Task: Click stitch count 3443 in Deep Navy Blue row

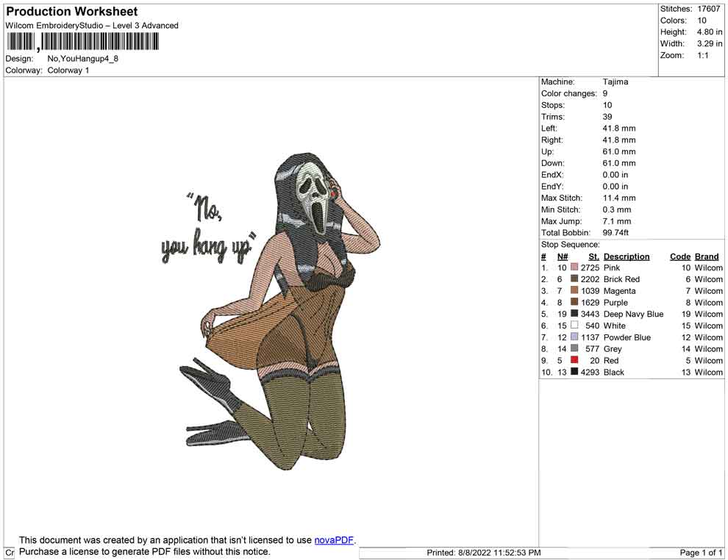Action: click(x=590, y=314)
